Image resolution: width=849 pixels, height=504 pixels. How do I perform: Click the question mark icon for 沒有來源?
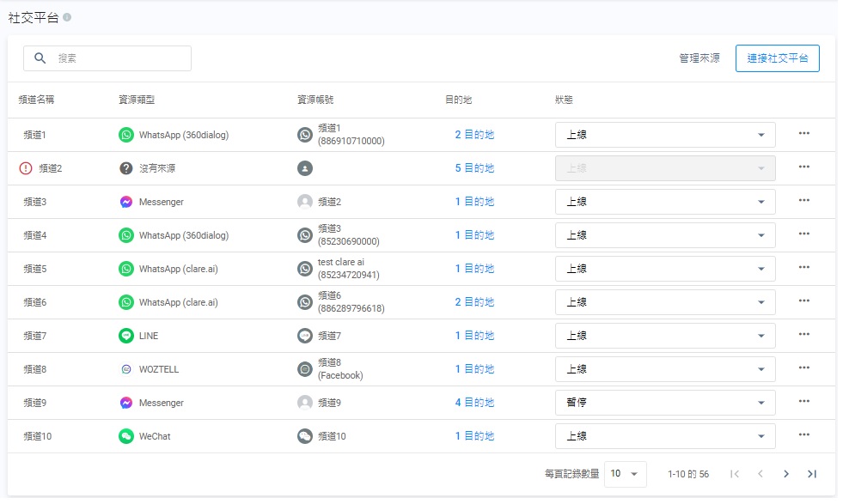point(126,168)
